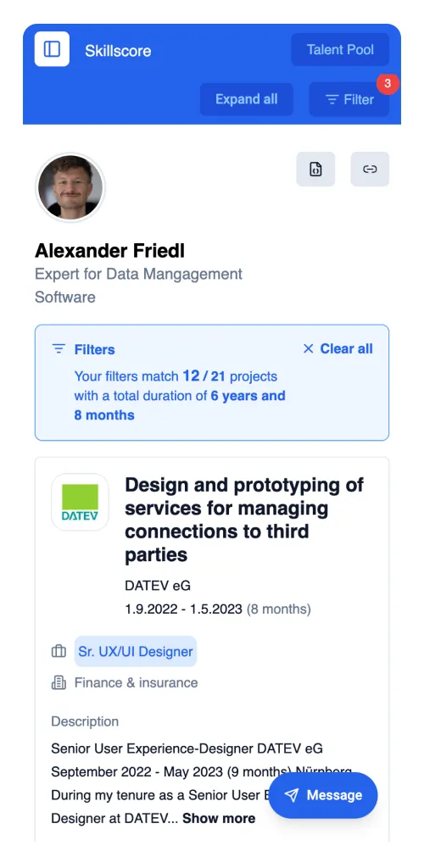This screenshot has height=868, width=424.
Task: Toggle the sidebar panel icon
Action: pyautogui.click(x=52, y=49)
